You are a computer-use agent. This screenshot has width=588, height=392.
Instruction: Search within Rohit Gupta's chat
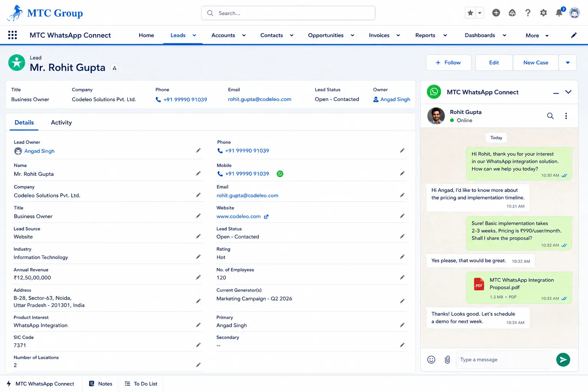(x=550, y=116)
